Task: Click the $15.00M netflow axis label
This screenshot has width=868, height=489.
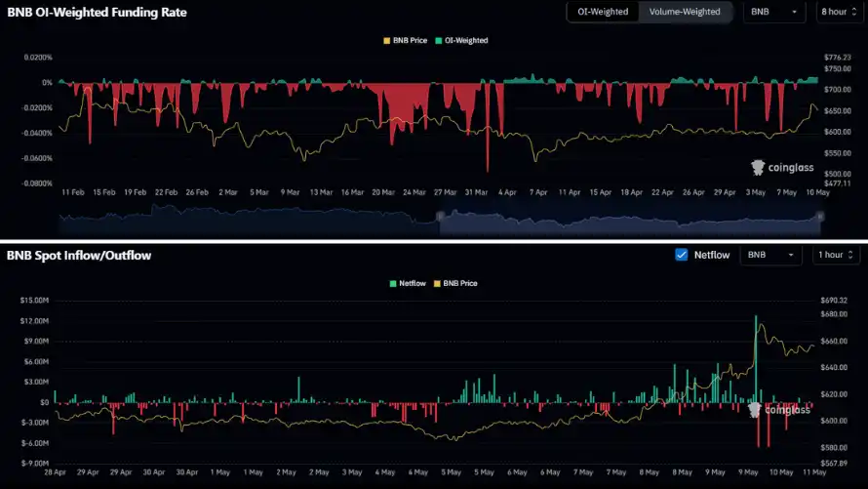Action: tap(34, 301)
